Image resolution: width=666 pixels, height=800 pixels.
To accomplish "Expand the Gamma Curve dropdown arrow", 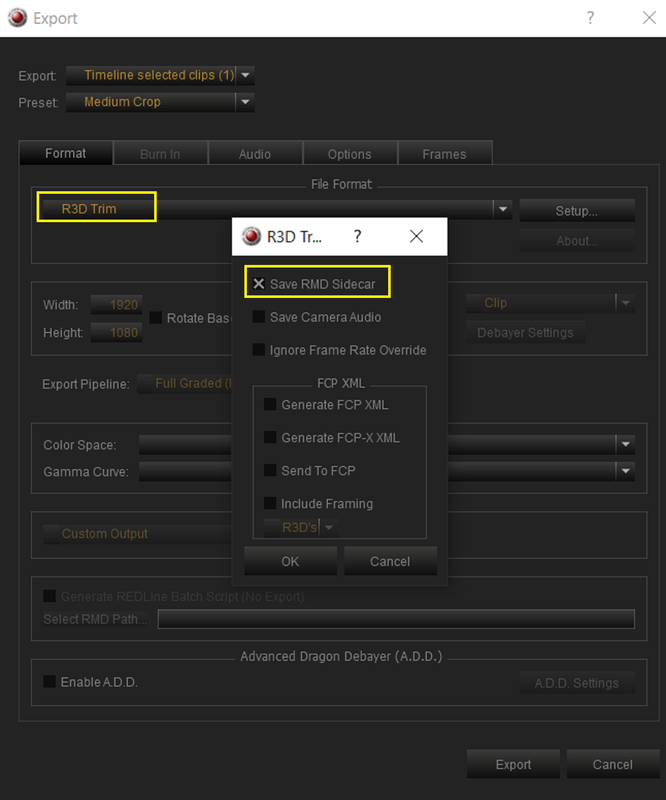I will pos(626,471).
